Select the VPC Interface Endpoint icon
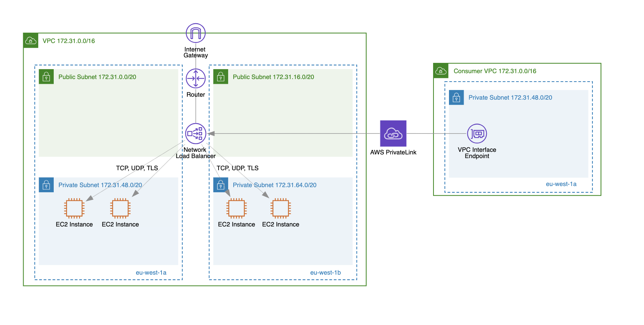Viewport: 644px width, 325px height. click(477, 133)
